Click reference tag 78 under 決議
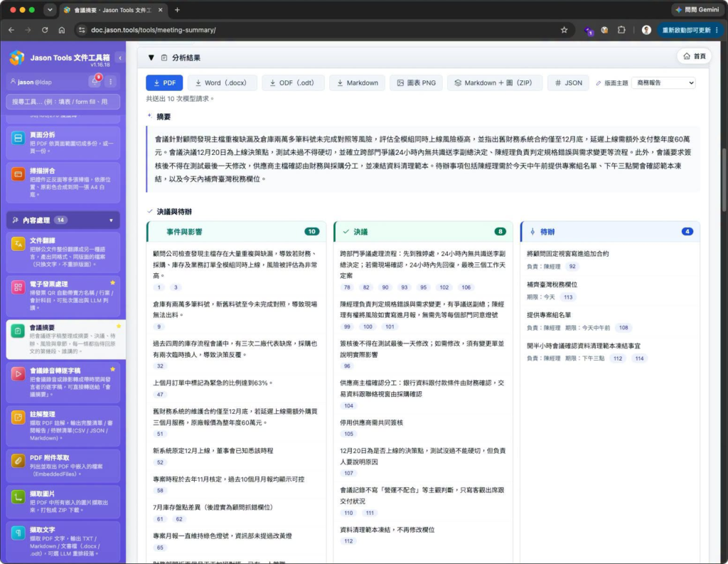This screenshot has width=728, height=564. tap(347, 287)
